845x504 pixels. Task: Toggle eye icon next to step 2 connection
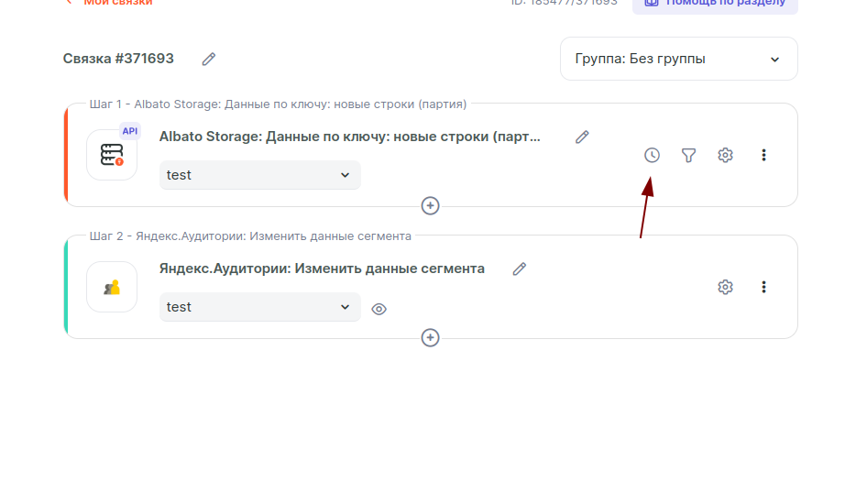click(x=379, y=309)
